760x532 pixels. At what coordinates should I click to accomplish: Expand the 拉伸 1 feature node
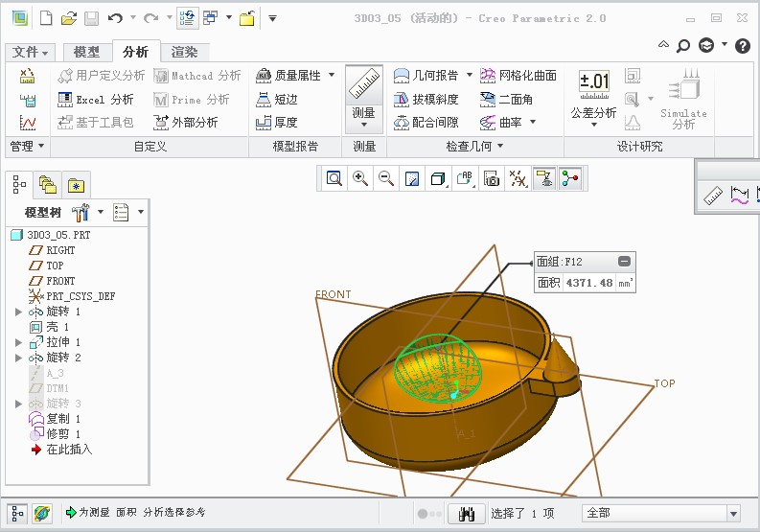coord(18,342)
